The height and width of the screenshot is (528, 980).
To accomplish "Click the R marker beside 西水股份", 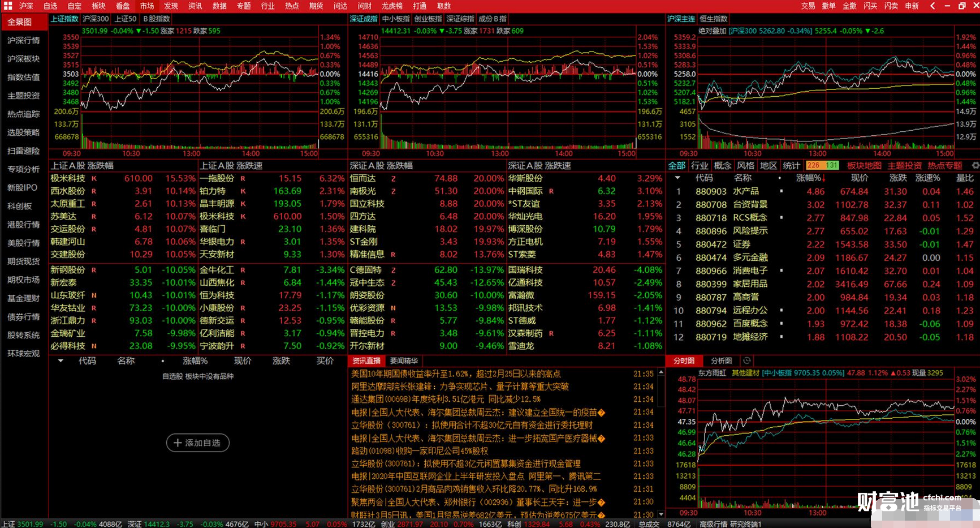I will (94, 191).
